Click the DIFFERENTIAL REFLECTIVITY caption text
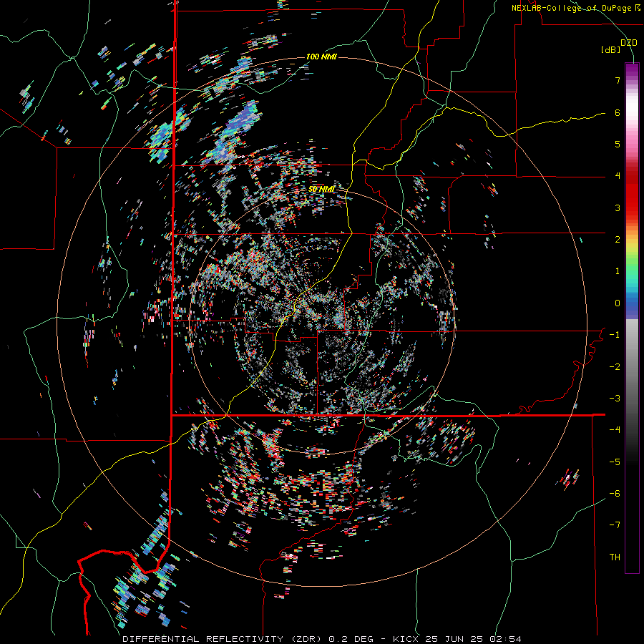This screenshot has height=644, width=644. (x=203, y=639)
